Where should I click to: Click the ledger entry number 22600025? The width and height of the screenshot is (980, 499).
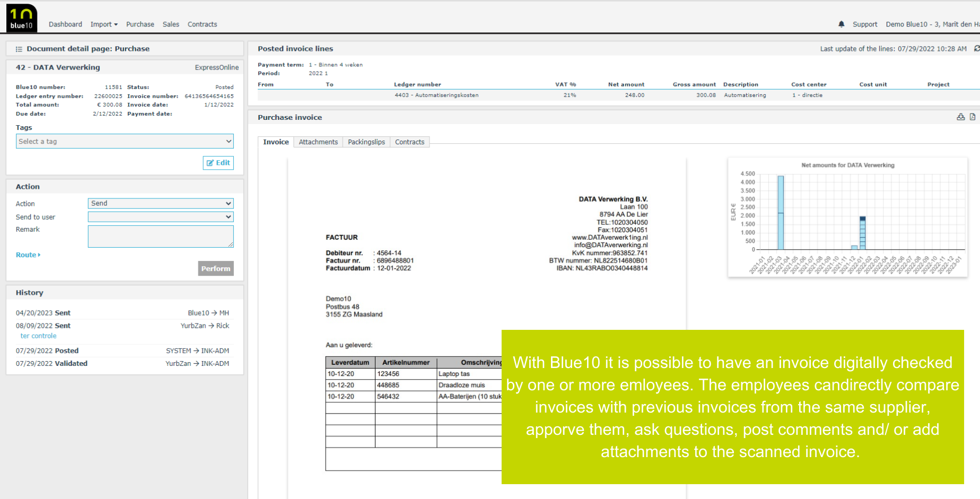pyautogui.click(x=108, y=97)
